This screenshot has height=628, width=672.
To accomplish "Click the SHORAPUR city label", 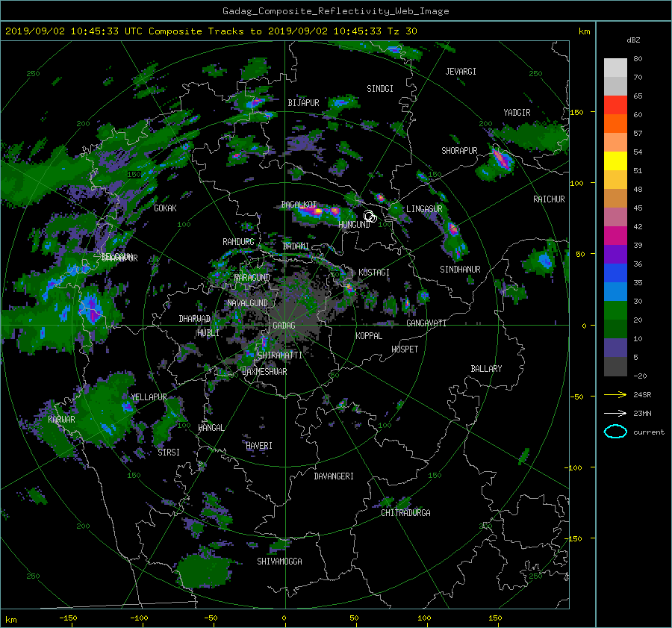I will coord(459,151).
